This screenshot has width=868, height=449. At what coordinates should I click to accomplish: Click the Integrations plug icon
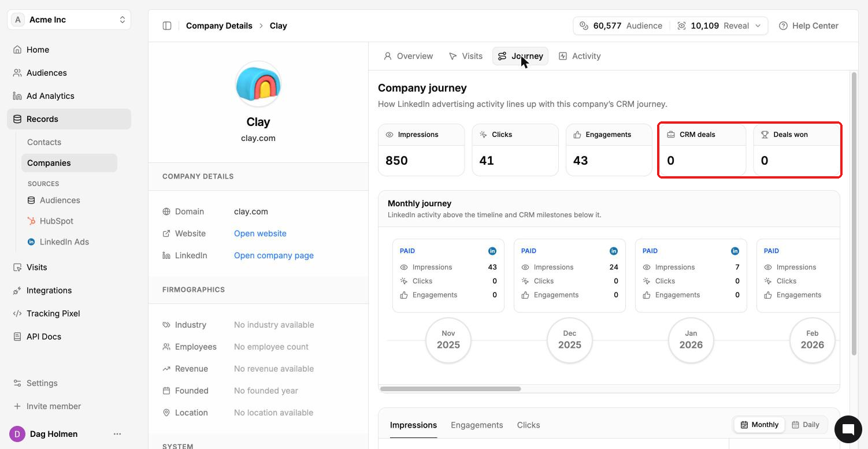[x=17, y=290]
